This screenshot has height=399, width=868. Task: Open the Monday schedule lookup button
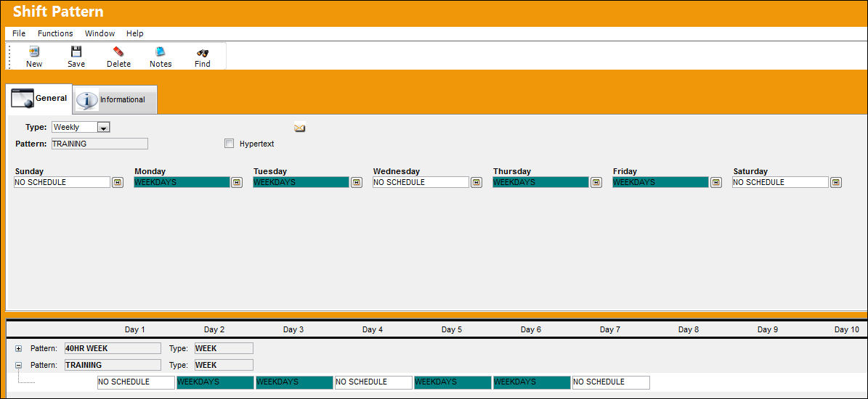click(237, 182)
